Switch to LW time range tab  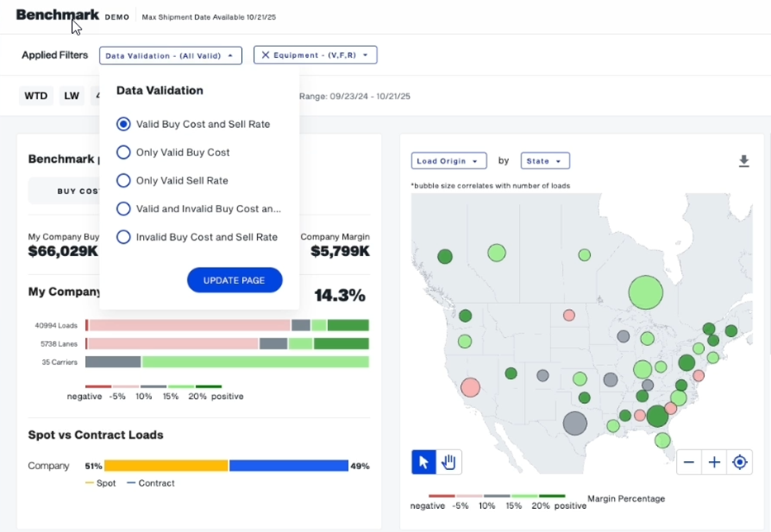[71, 96]
